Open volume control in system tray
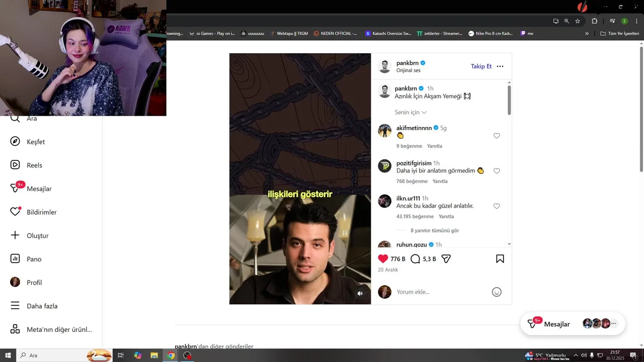Screen dimensions: 644x362 click(584, 355)
